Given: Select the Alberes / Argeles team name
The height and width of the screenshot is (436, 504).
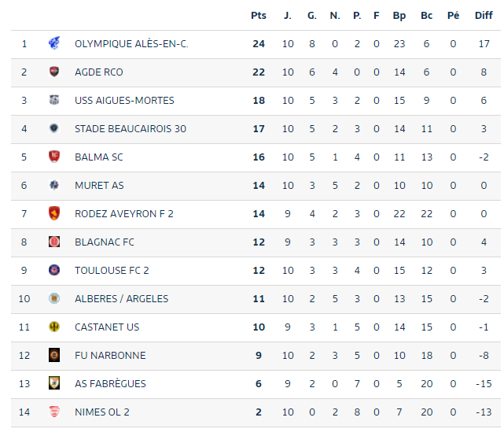Looking at the screenshot, I should pos(122,298).
